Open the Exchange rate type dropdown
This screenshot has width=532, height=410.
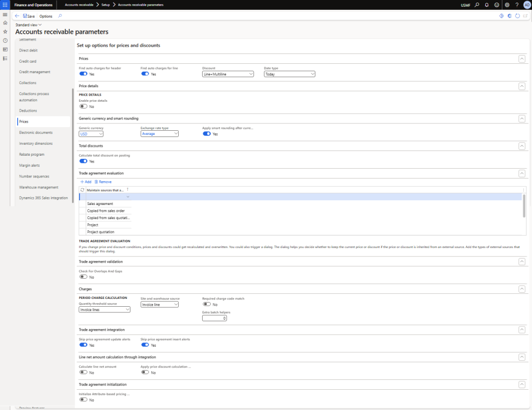tap(159, 134)
